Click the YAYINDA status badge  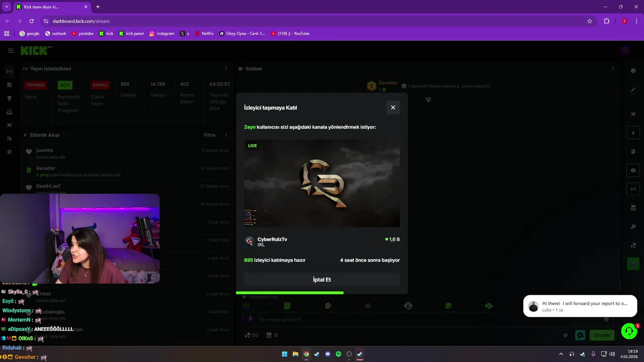tap(36, 85)
